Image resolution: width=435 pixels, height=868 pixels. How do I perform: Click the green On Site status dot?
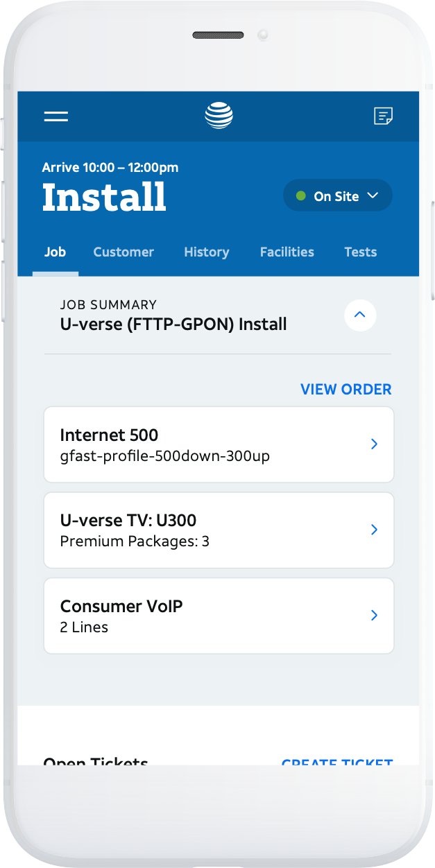point(300,196)
